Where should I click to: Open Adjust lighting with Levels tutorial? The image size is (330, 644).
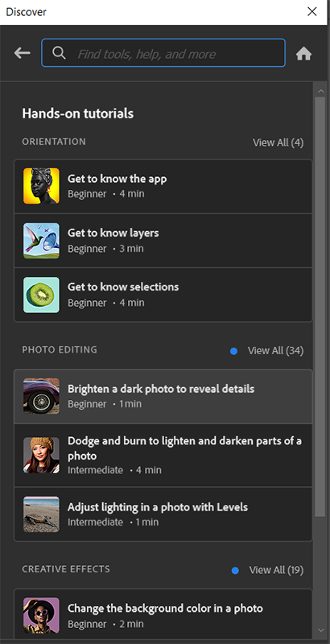(x=163, y=514)
